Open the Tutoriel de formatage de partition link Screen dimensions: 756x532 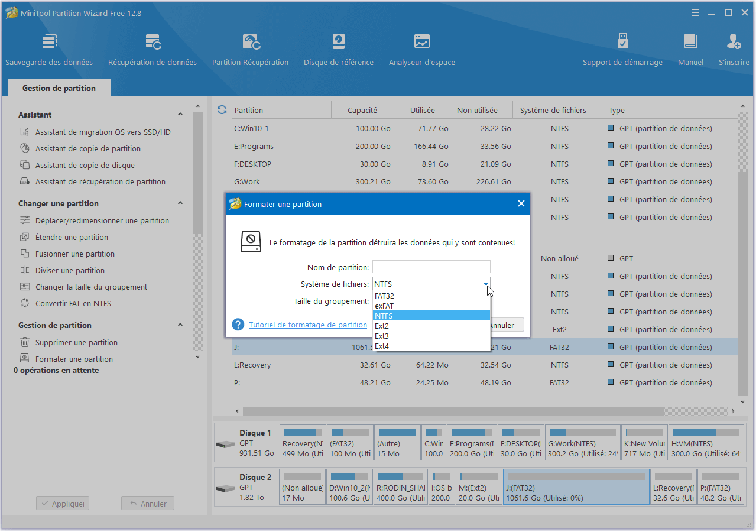coord(310,325)
